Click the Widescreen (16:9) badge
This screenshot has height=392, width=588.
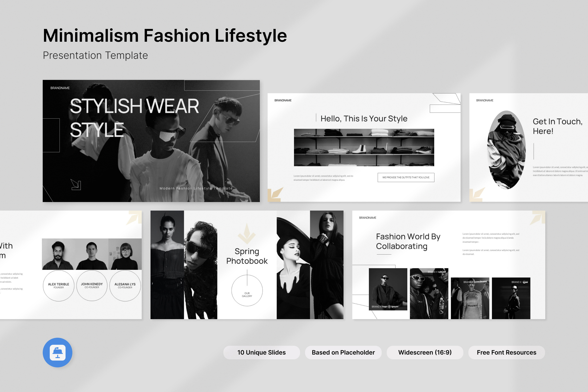click(x=425, y=352)
